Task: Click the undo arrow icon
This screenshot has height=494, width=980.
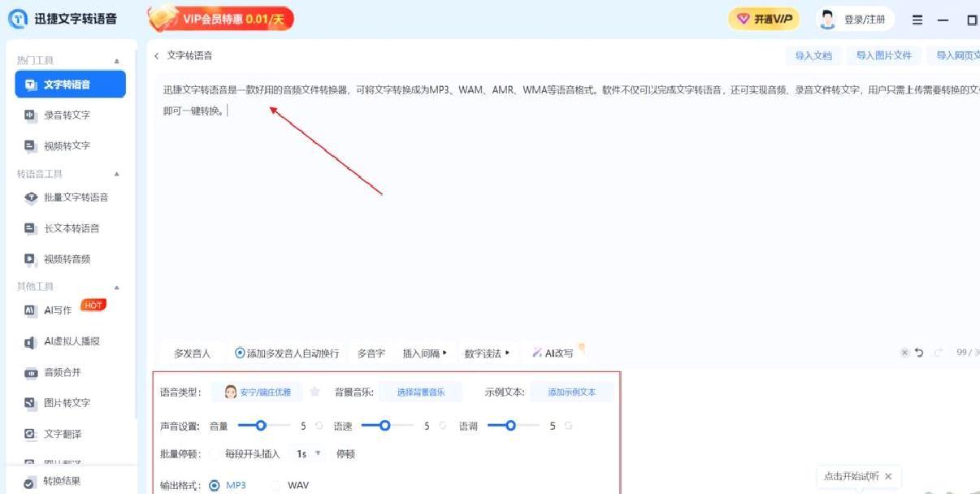Action: 919,353
